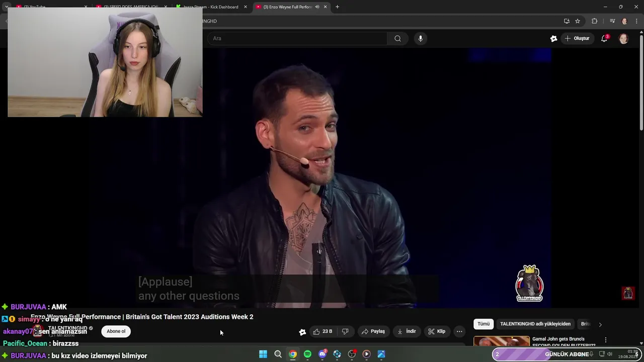644x362 pixels.
Task: Open the YouTube account avatar menu
Action: click(x=623, y=38)
